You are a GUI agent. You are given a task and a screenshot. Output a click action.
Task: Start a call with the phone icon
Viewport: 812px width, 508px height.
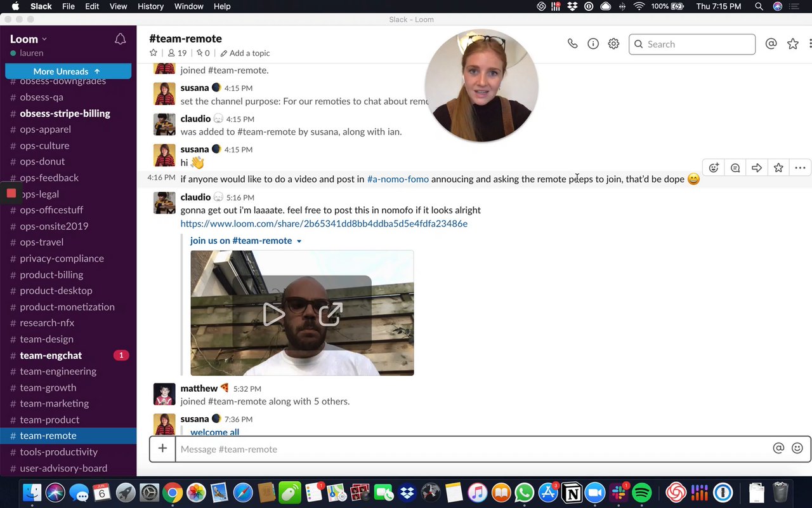(572, 44)
